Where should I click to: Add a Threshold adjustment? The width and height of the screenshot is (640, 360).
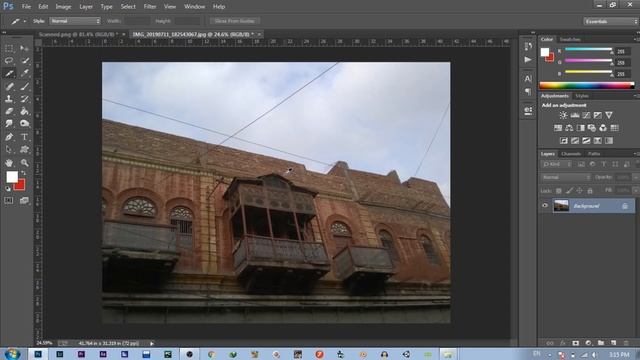[586, 140]
